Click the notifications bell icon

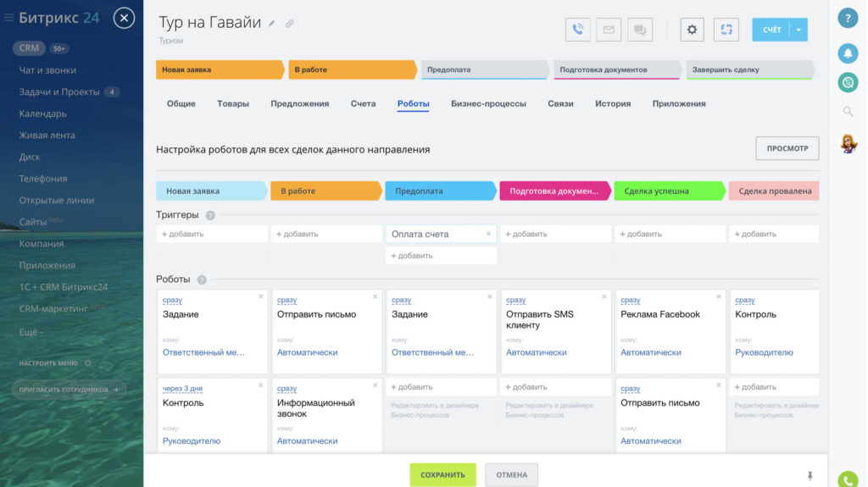coord(847,53)
